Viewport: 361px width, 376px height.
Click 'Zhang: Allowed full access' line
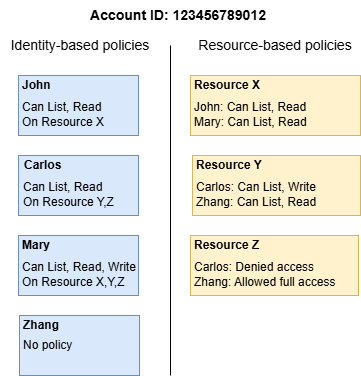[265, 282]
